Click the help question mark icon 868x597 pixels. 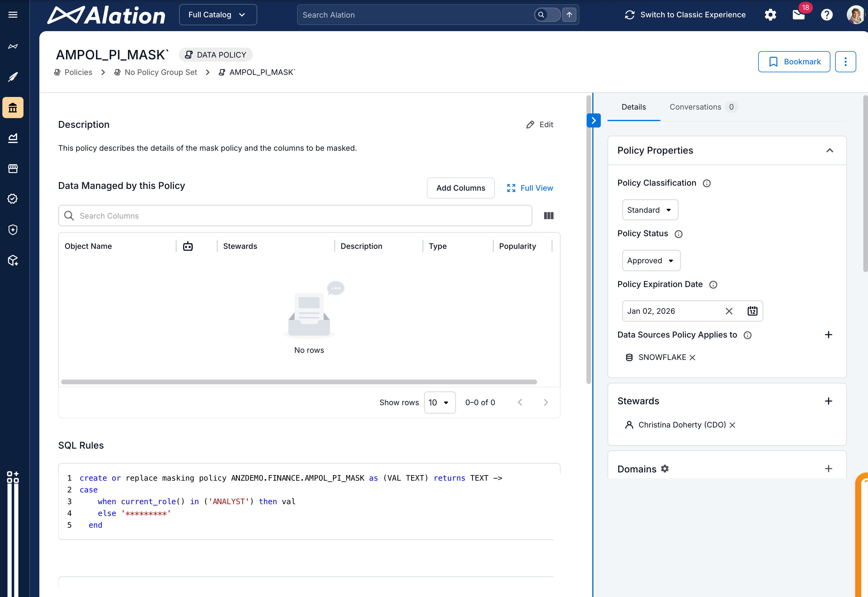[x=827, y=15]
